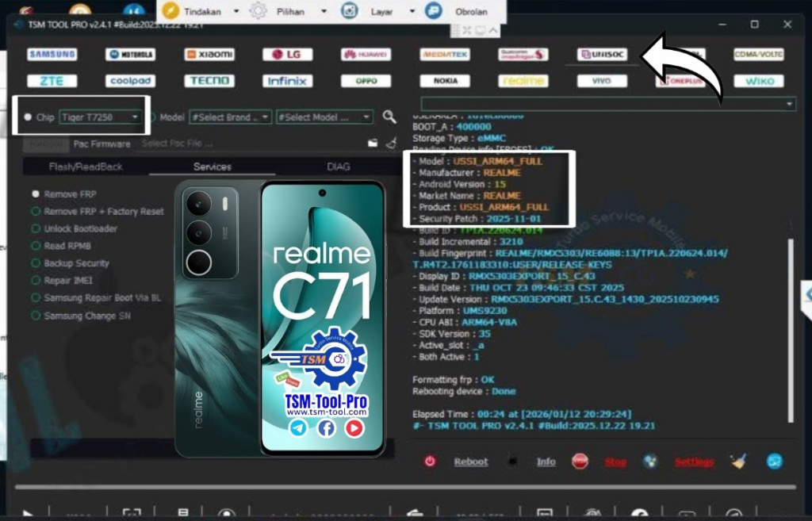Switch to the DIAG tab
Image resolution: width=812 pixels, height=521 pixels.
(x=339, y=167)
